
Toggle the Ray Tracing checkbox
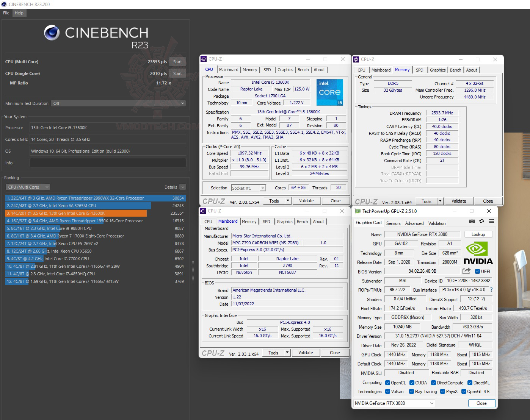pyautogui.click(x=412, y=392)
